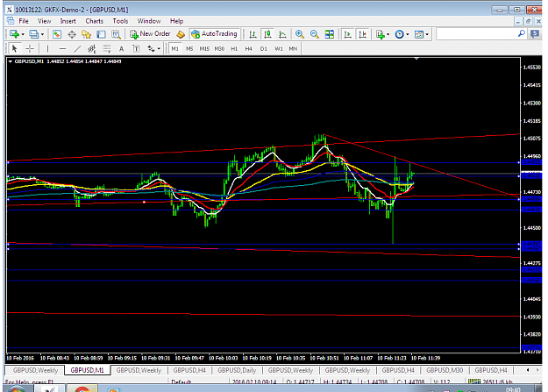The image size is (548, 392).
Task: Switch chart to H1 timeframe
Action: click(234, 49)
